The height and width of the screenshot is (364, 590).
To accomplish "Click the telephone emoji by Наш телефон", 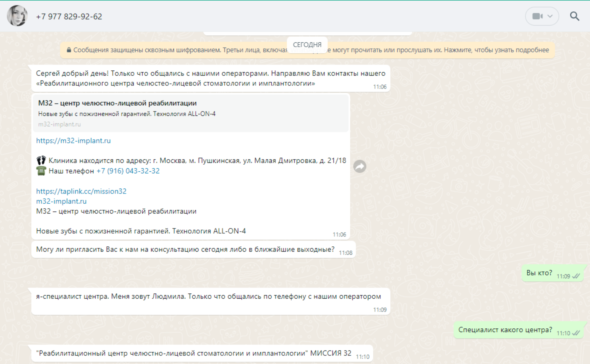I will click(41, 171).
